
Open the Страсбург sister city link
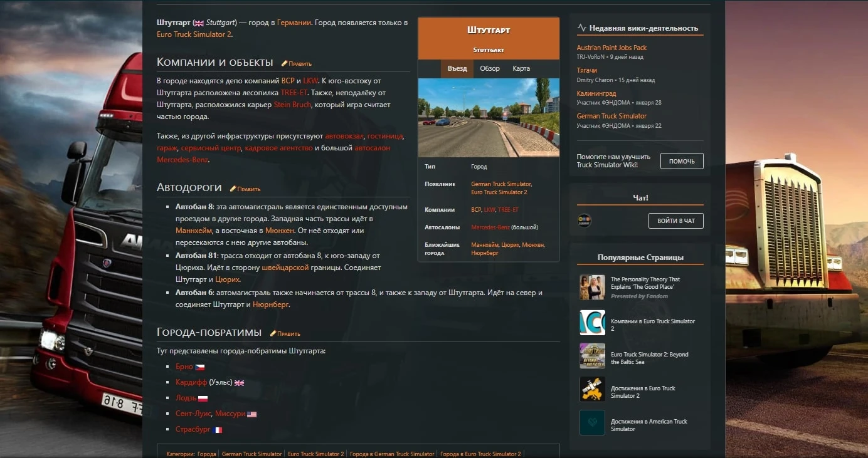193,429
